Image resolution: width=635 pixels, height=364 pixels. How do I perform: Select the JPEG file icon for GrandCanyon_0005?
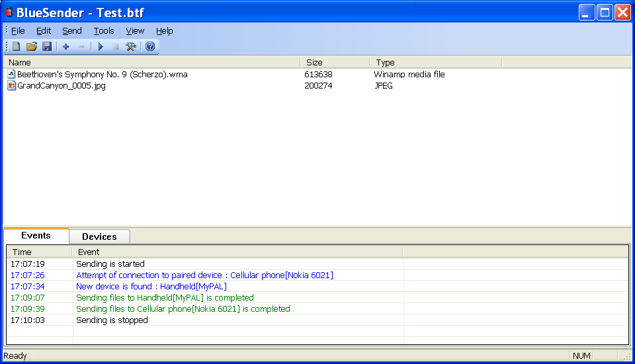point(11,85)
